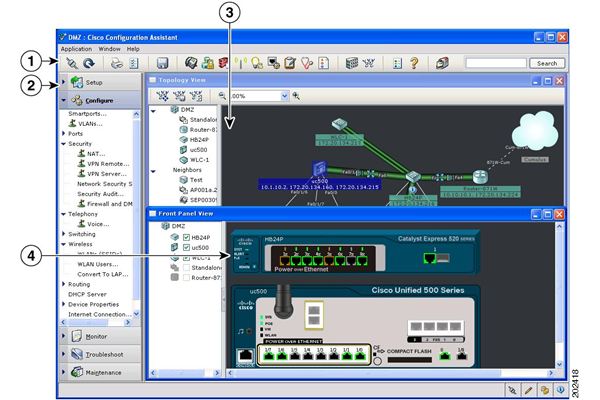Click the blue info icon in status bar

click(560, 390)
